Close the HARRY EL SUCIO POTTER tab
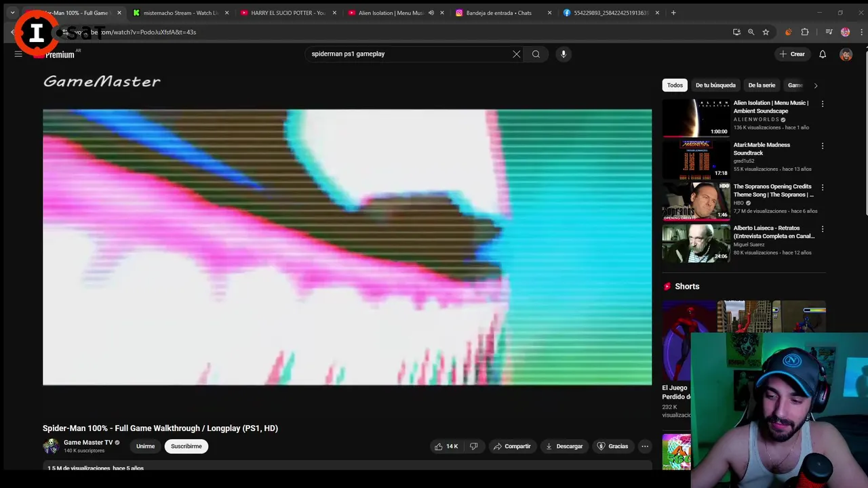 click(334, 13)
